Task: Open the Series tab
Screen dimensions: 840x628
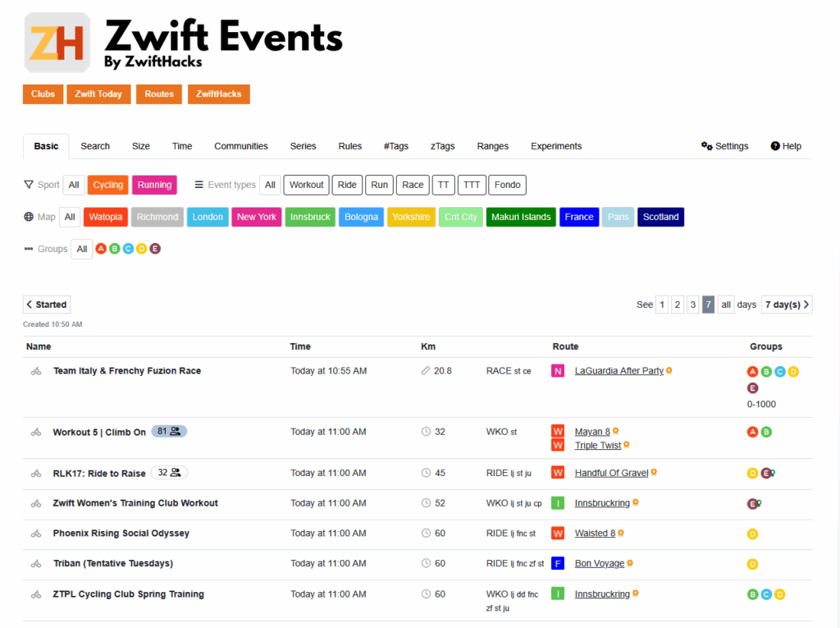Action: [304, 146]
